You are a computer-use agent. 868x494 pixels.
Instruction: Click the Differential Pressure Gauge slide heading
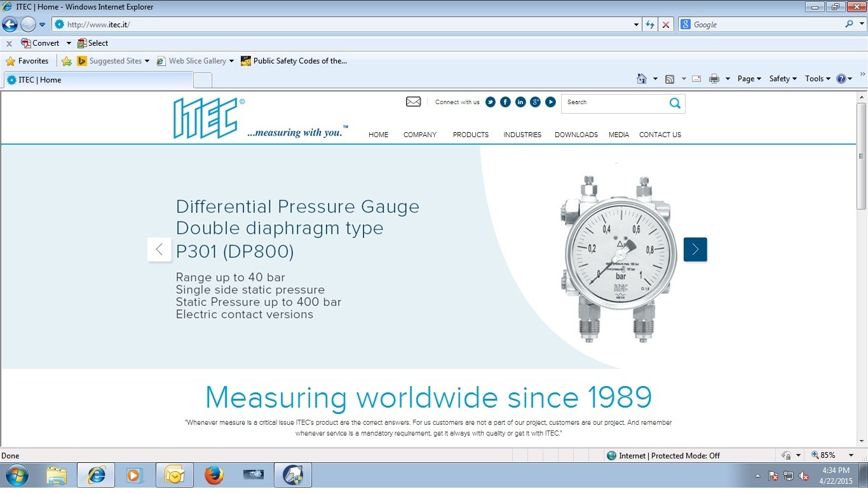pos(298,229)
